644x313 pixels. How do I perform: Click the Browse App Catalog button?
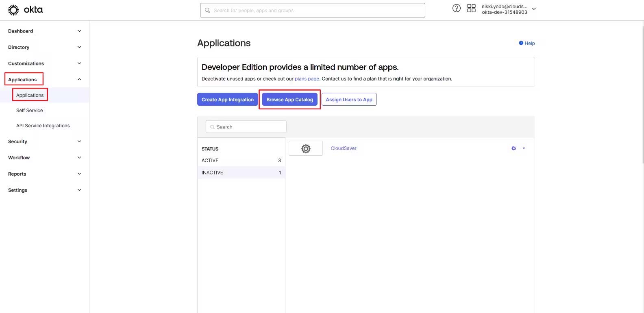[289, 100]
